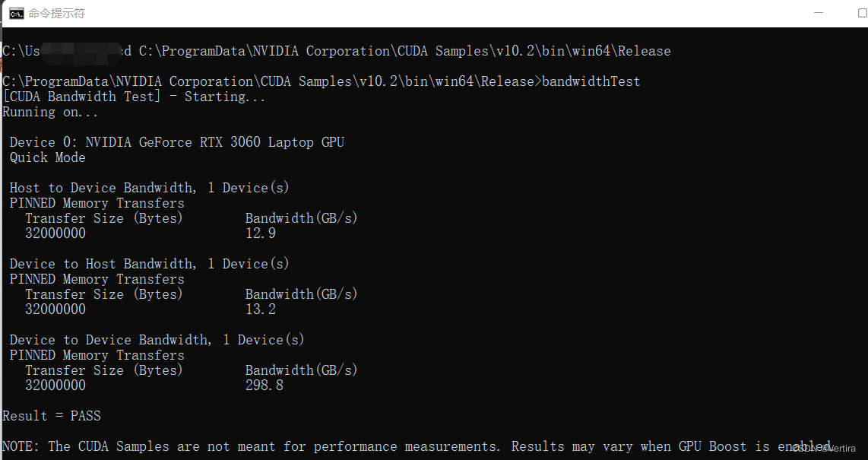Click the first 'PINNED Memory Transfers' line
This screenshot has width=868, height=460.
97,203
